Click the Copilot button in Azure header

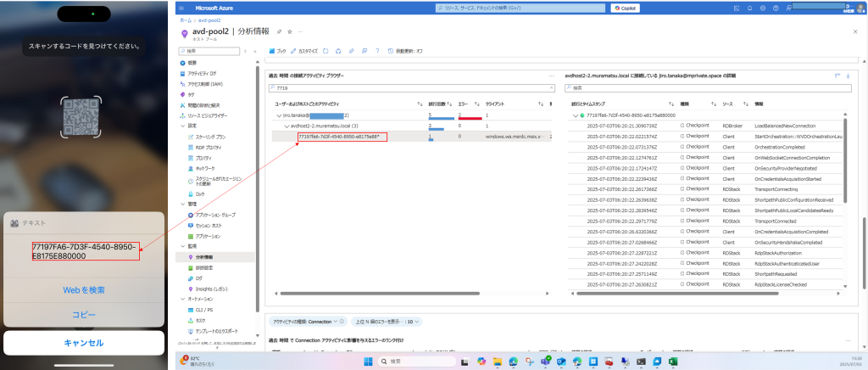(625, 8)
